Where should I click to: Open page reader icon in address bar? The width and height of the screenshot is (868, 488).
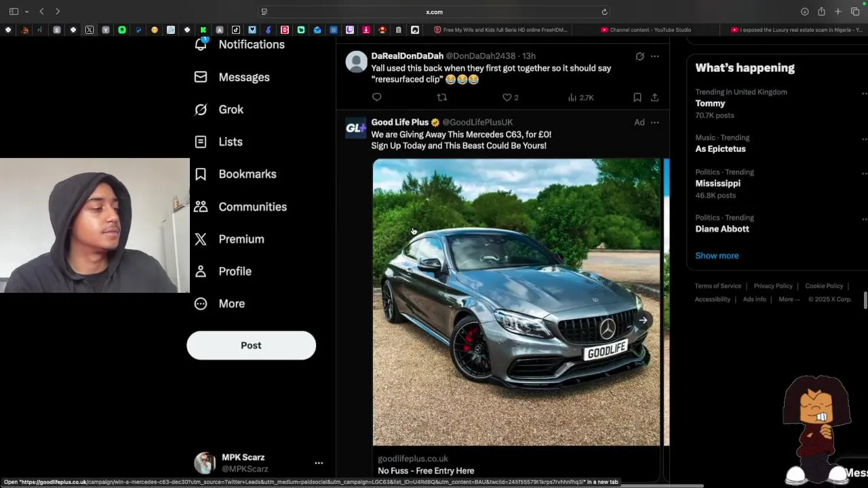[x=264, y=12]
